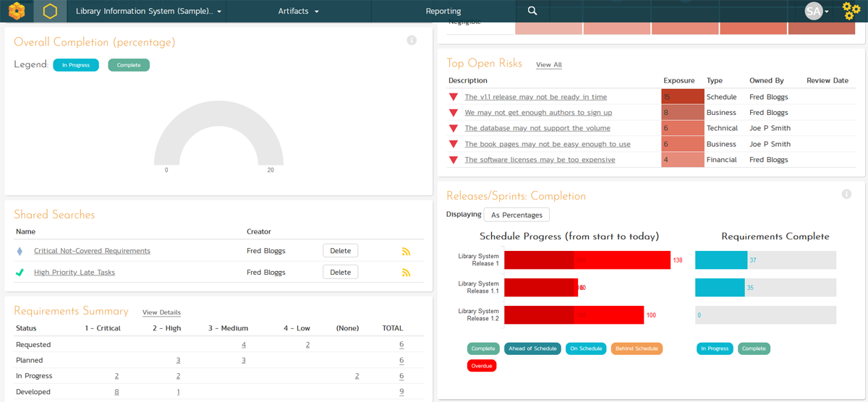Click Overall Completion info icon
This screenshot has height=402, width=868.
click(412, 40)
